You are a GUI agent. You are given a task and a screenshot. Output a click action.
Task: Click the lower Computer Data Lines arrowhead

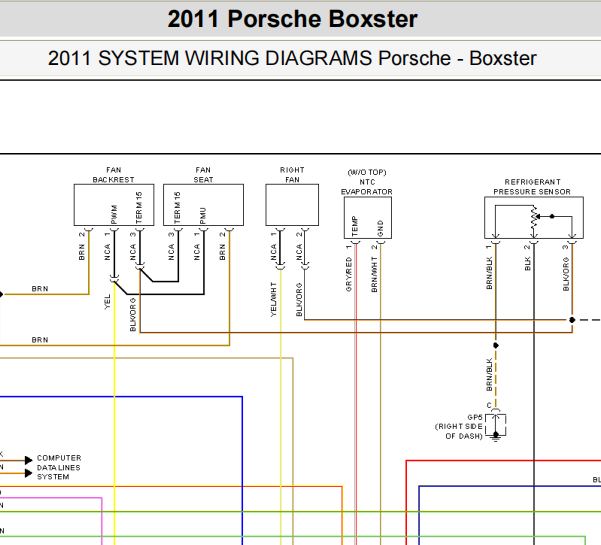28,473
